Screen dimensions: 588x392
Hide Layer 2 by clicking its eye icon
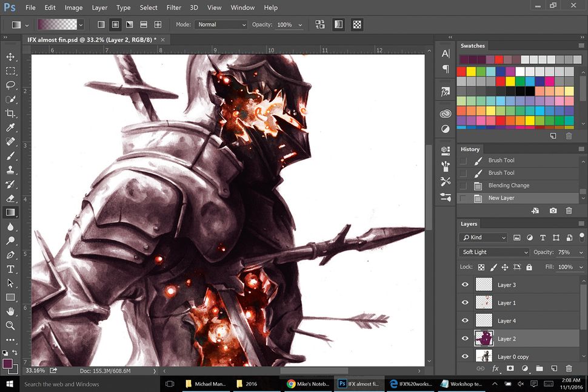[465, 339]
